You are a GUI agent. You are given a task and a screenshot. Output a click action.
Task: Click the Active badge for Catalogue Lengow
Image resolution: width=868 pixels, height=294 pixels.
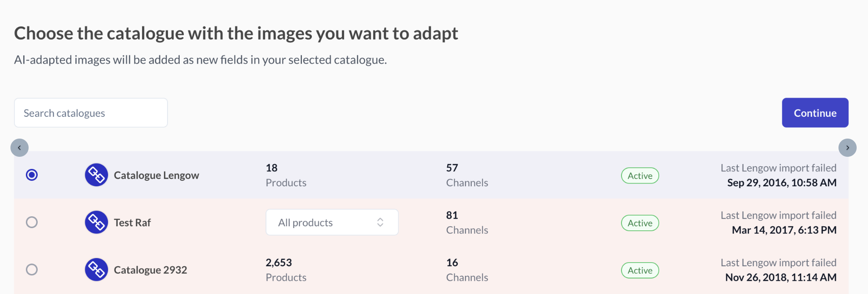[x=640, y=176]
